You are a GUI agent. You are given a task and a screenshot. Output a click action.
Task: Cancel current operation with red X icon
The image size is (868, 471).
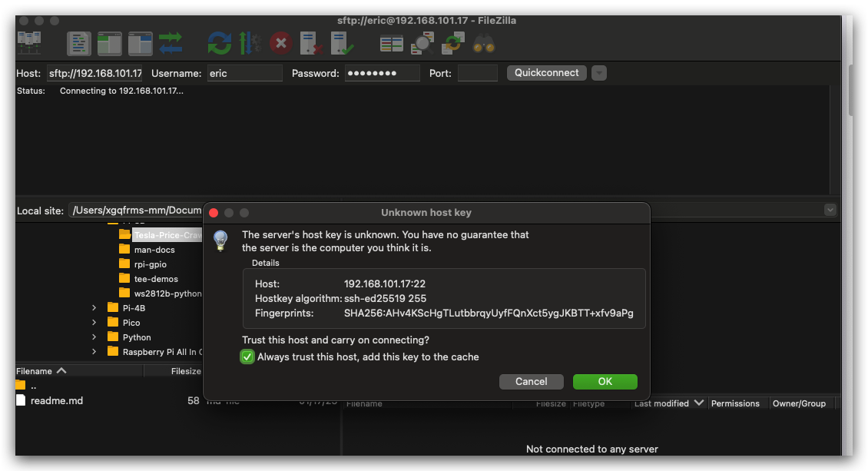click(281, 43)
